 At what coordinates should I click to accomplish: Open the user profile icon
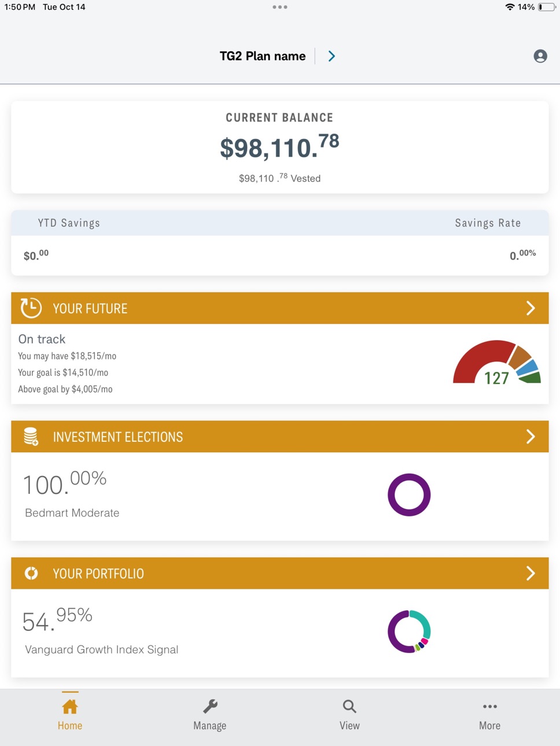pos(540,56)
